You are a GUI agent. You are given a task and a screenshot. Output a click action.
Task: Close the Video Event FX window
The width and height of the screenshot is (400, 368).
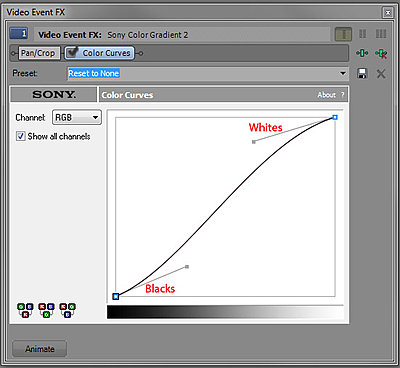coord(388,13)
